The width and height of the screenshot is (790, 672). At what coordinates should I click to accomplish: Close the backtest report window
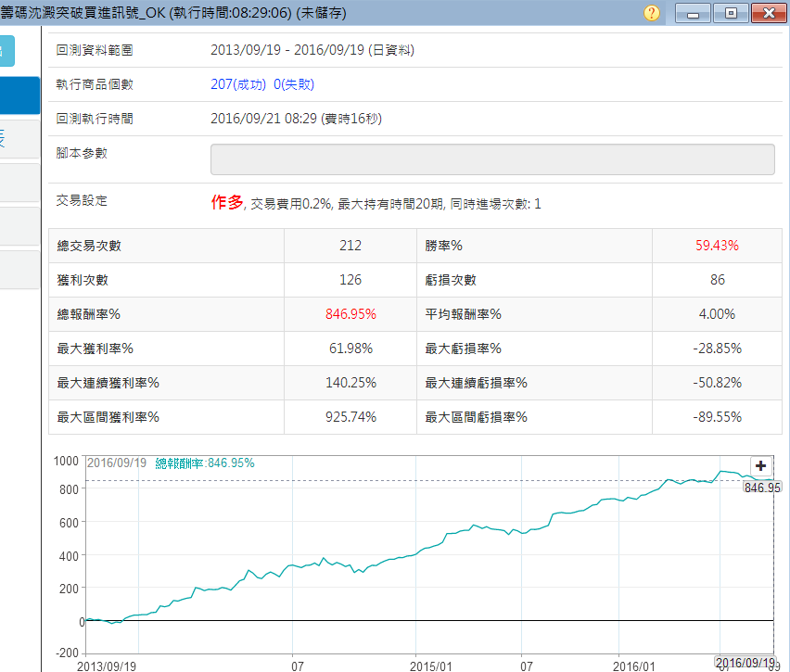769,13
